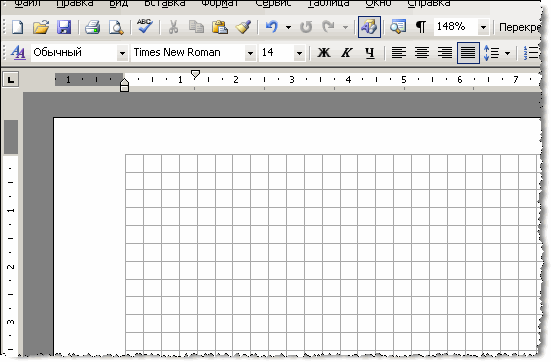Redo the undone action
Screen dimensions: 551x362
pos(329,27)
